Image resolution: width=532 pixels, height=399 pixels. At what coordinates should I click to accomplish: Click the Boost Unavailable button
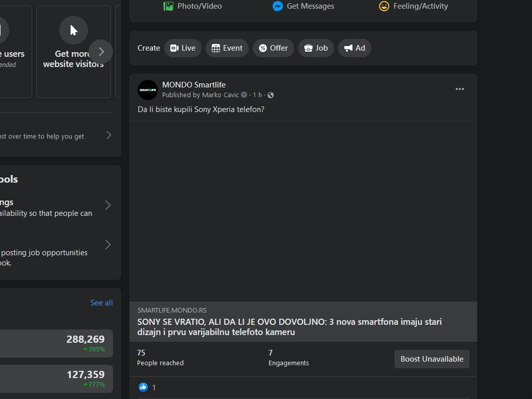click(432, 359)
